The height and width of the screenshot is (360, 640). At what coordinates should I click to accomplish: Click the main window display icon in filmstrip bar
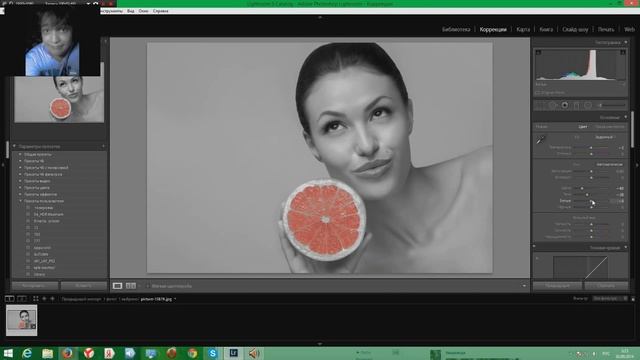[9, 299]
